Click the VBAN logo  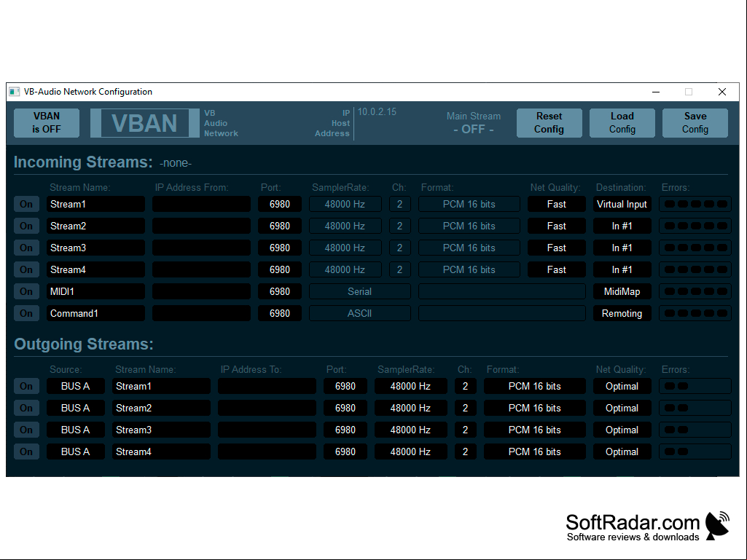tap(145, 123)
